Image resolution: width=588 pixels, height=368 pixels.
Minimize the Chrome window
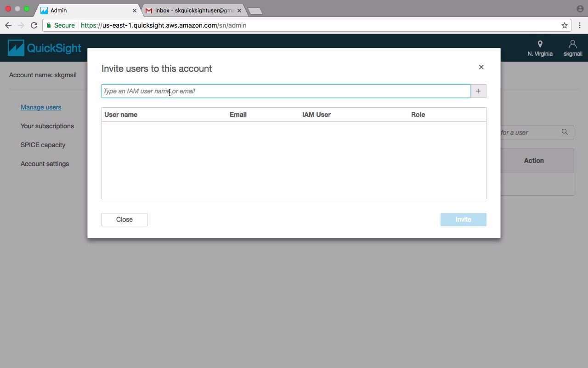[17, 9]
